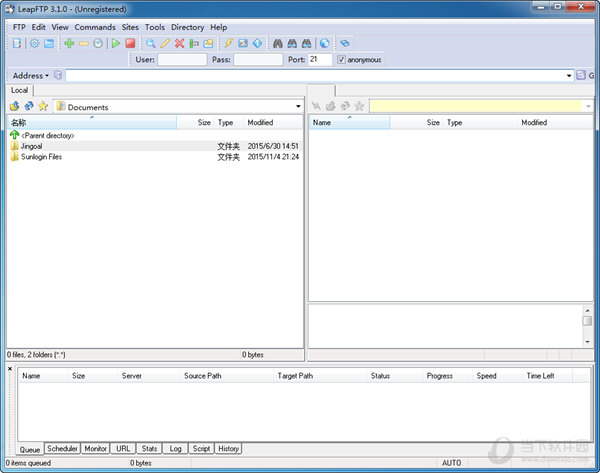Select the Queue tab
600x473 pixels.
point(30,449)
